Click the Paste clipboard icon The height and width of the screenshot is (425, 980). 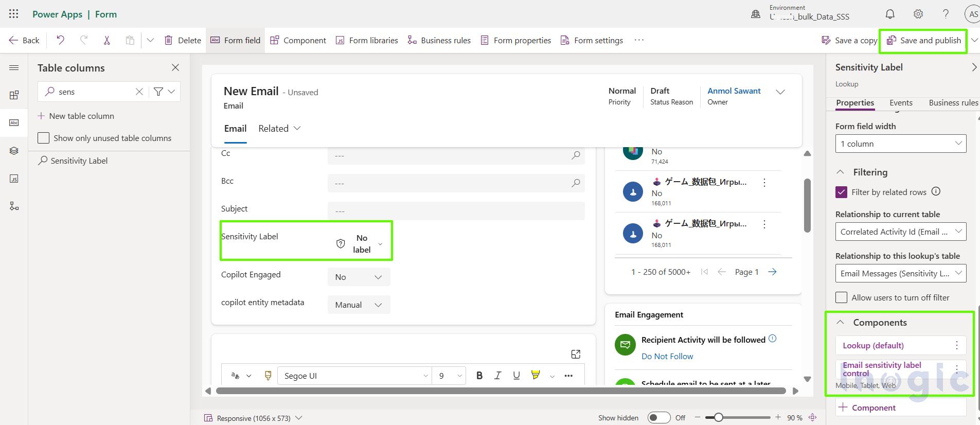tap(130, 40)
